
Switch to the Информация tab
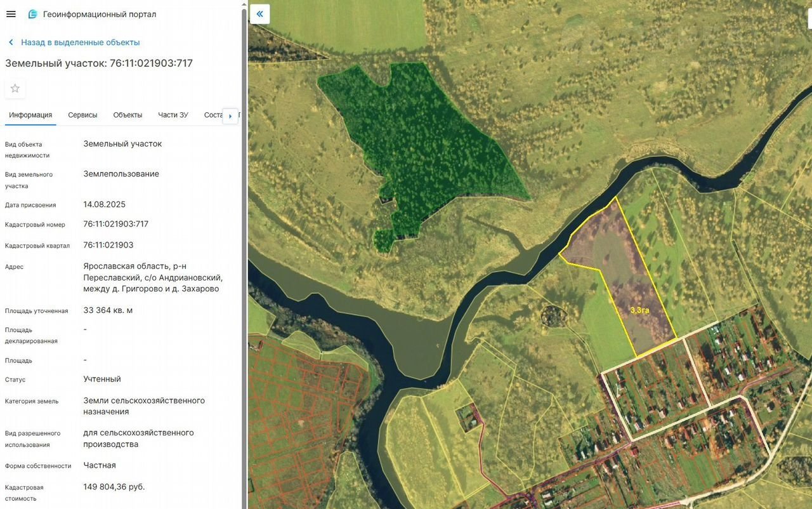click(30, 115)
